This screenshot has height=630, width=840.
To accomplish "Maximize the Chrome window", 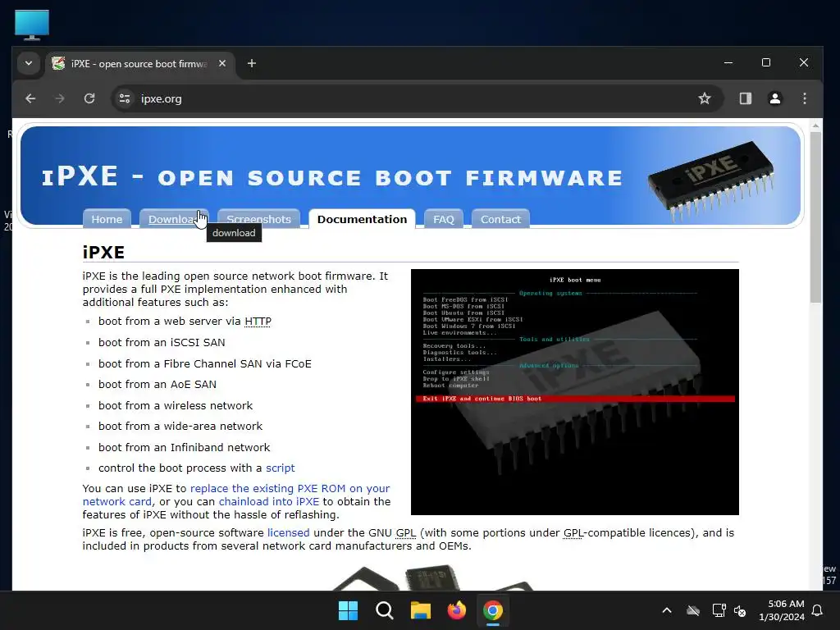I will [x=766, y=62].
